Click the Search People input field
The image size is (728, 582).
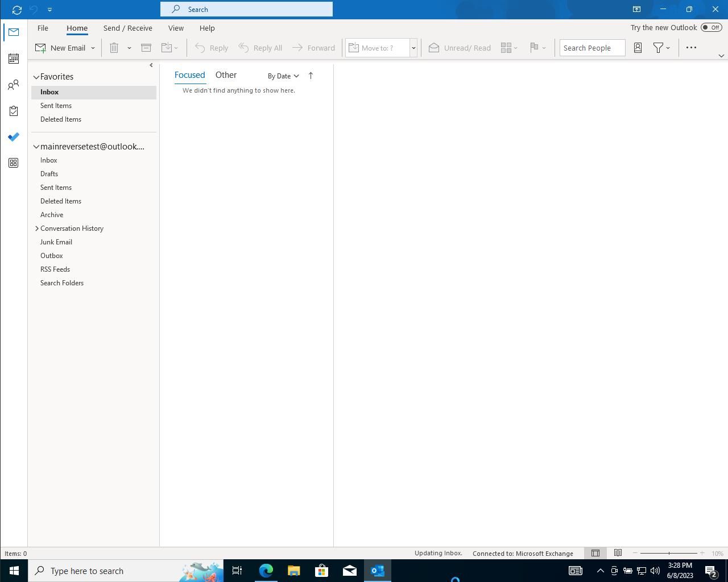(x=591, y=48)
